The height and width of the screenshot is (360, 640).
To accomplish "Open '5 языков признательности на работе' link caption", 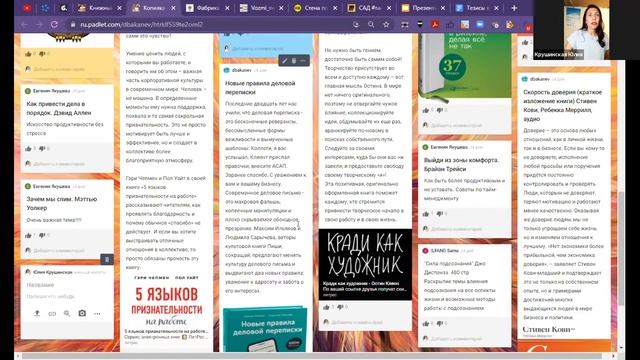I will tap(166, 331).
